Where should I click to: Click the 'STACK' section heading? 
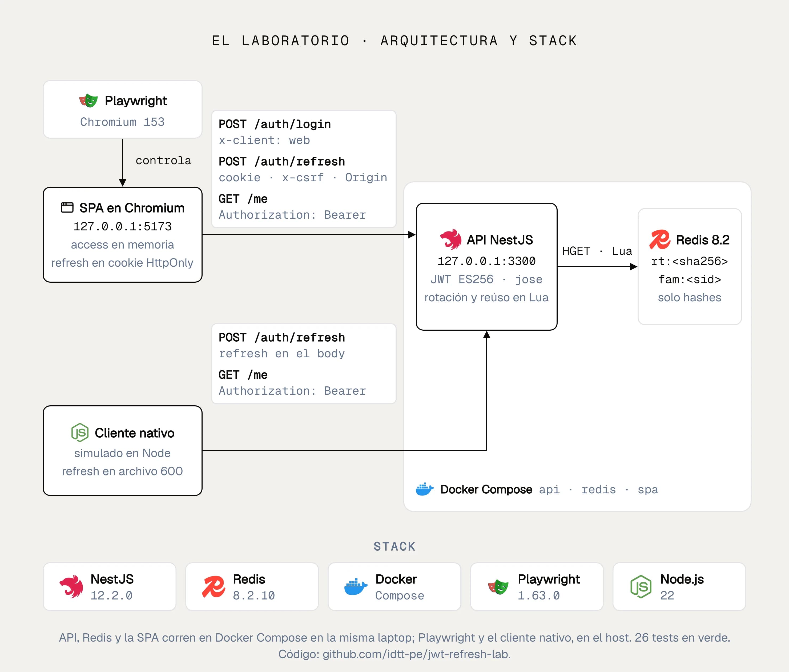click(395, 547)
